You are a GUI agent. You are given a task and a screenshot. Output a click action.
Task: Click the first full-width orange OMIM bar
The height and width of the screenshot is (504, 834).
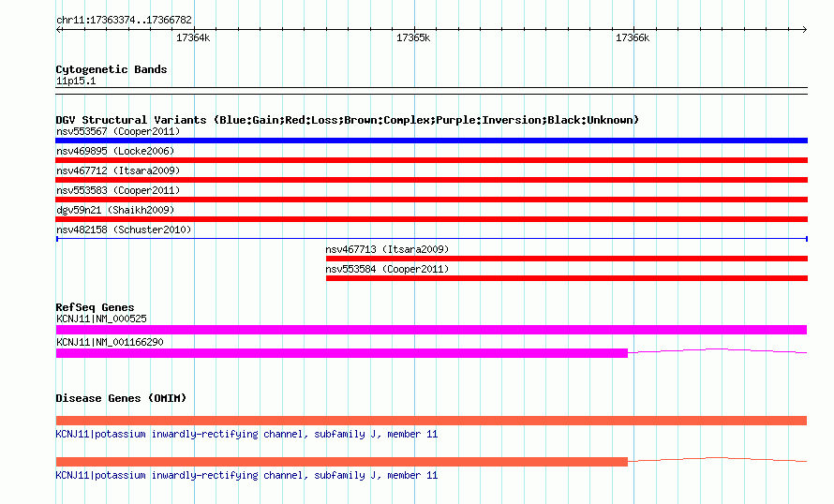(x=431, y=421)
